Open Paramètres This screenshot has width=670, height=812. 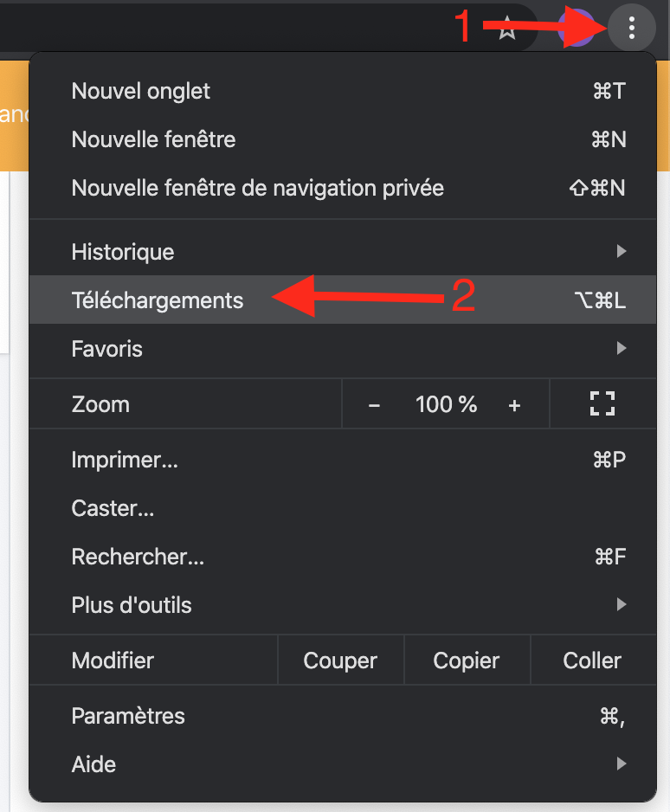tap(128, 716)
